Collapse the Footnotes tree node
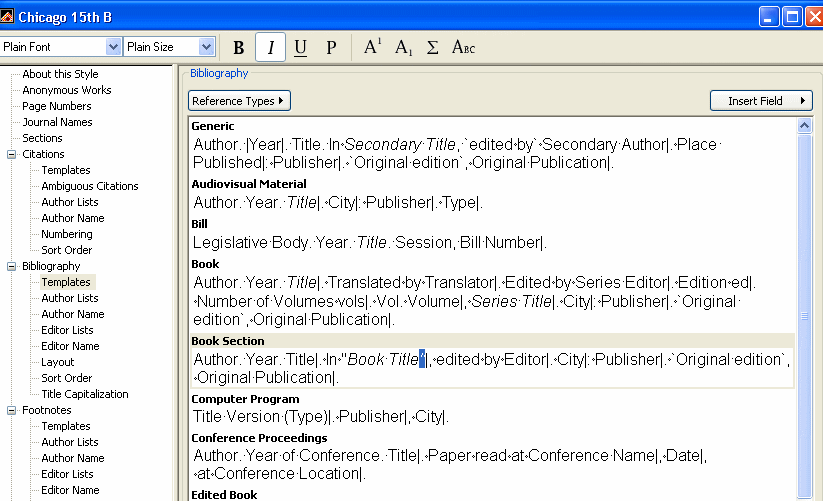823x501 pixels. (11, 410)
